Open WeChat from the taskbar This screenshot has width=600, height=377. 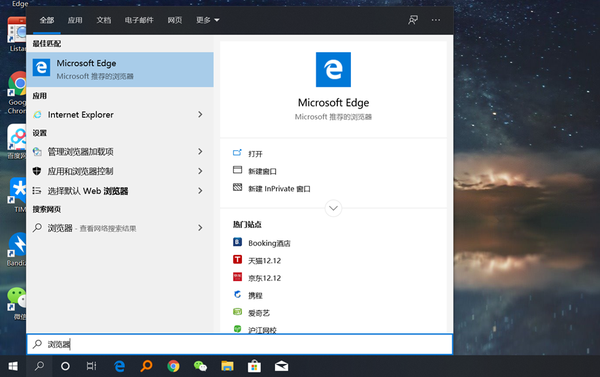(200, 366)
